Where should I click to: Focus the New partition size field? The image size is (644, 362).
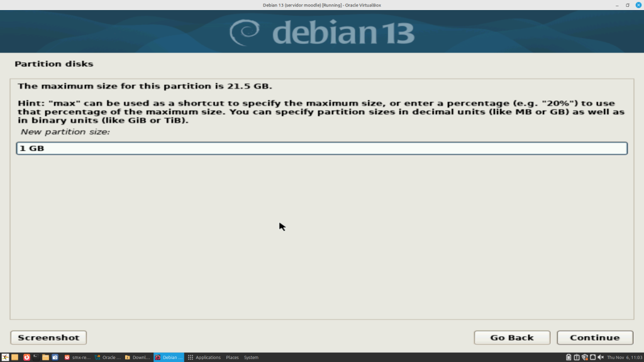(x=321, y=148)
